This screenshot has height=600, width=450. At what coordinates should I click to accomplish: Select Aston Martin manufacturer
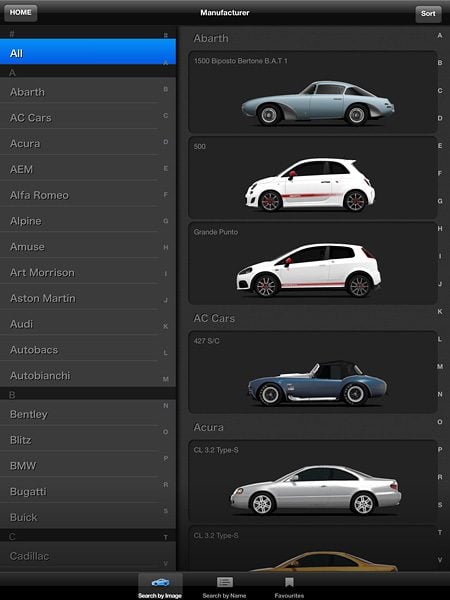(88, 298)
